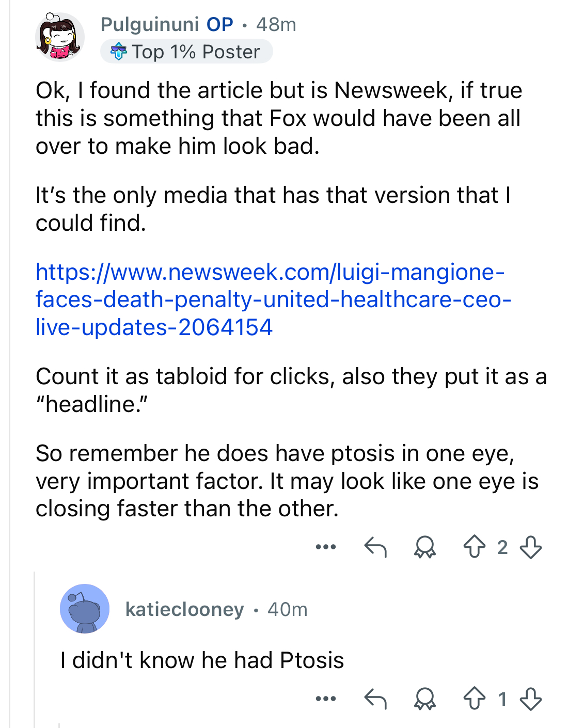Image resolution: width=568 pixels, height=728 pixels.
Task: Upvote katieclooney's reply
Action: click(475, 699)
